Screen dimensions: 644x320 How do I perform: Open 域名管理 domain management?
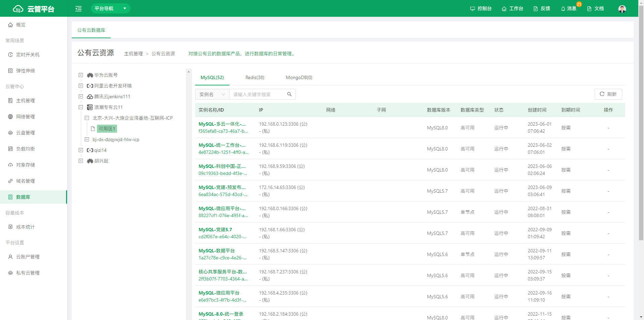34,181
